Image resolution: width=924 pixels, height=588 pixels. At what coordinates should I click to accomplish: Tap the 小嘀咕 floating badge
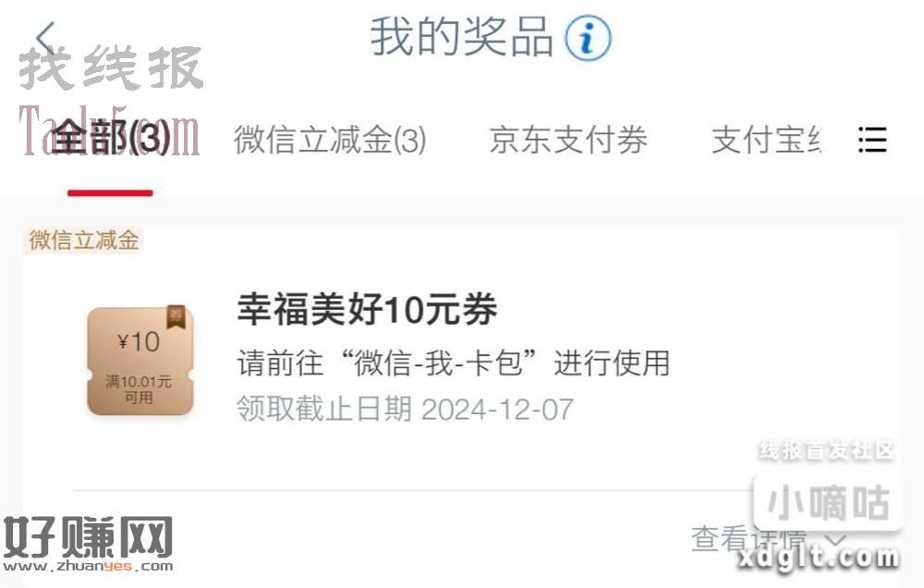828,502
